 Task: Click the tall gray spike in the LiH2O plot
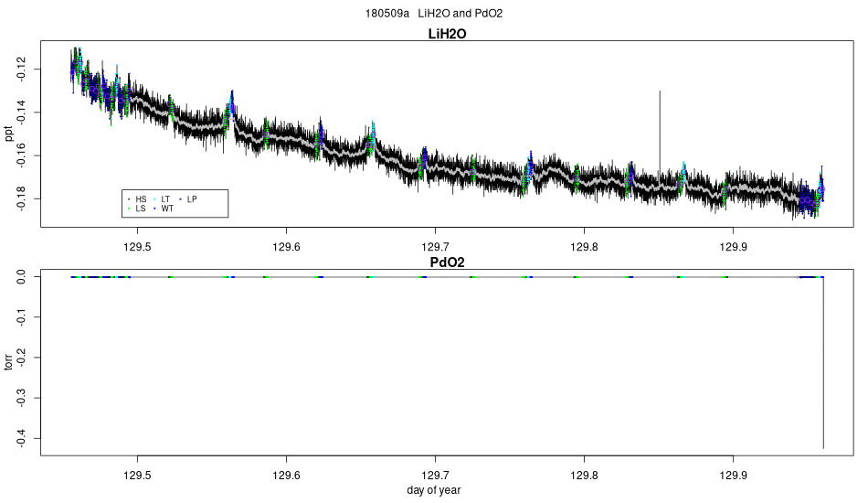click(x=660, y=133)
